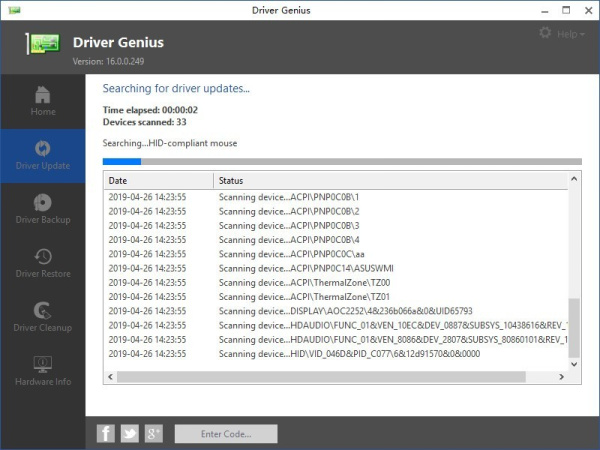Share via the Twitter icon
The height and width of the screenshot is (450, 600).
[130, 434]
